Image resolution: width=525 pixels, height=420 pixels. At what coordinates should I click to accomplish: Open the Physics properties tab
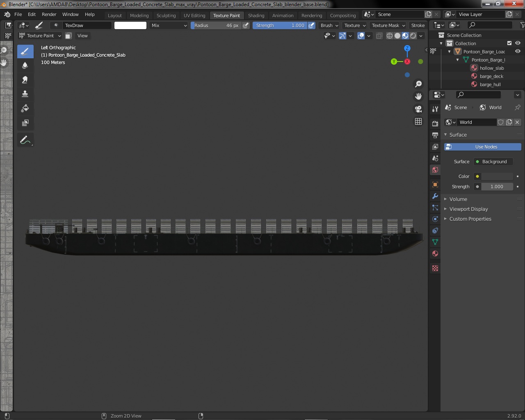(435, 219)
